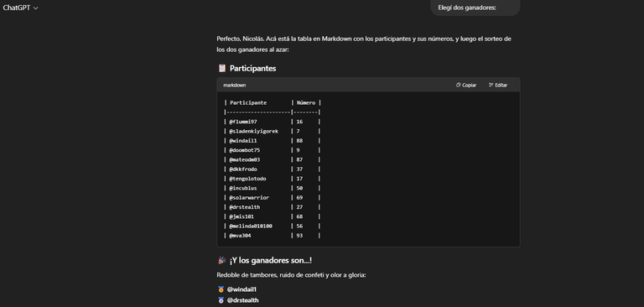
Task: Click the '¡Y los ganadores son...!' heading
Action: click(x=270, y=261)
